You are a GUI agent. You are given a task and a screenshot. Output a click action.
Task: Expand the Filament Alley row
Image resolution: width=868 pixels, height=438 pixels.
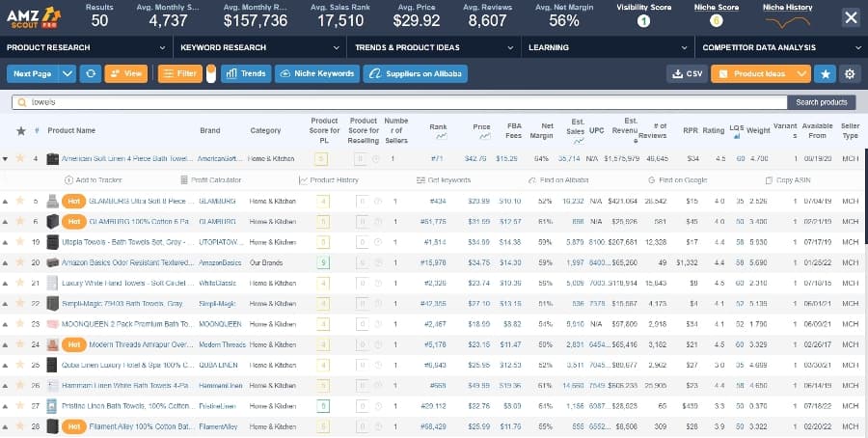5,426
